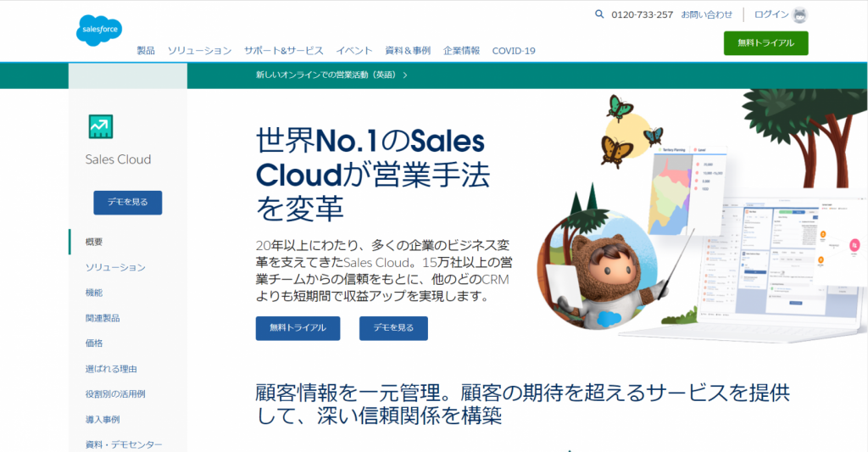The image size is (868, 452).
Task: Expand the 資料&事例 menu
Action: (x=408, y=51)
